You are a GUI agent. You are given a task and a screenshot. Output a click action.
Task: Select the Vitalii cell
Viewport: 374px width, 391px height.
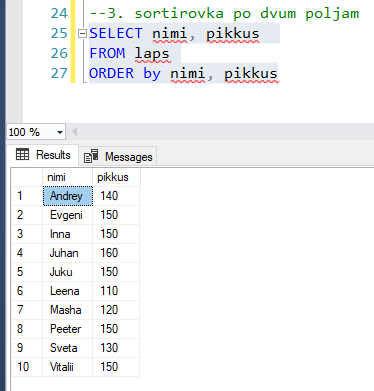pyautogui.click(x=68, y=367)
